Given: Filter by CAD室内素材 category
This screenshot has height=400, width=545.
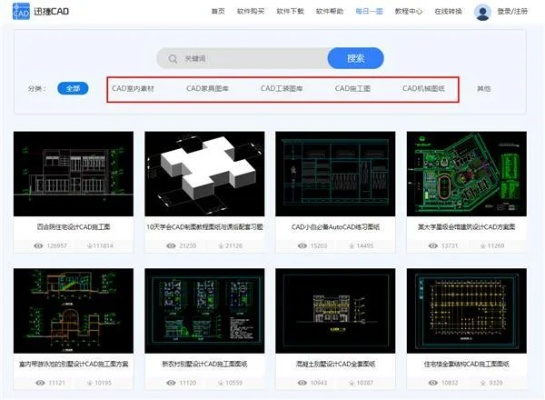Looking at the screenshot, I should coord(133,89).
